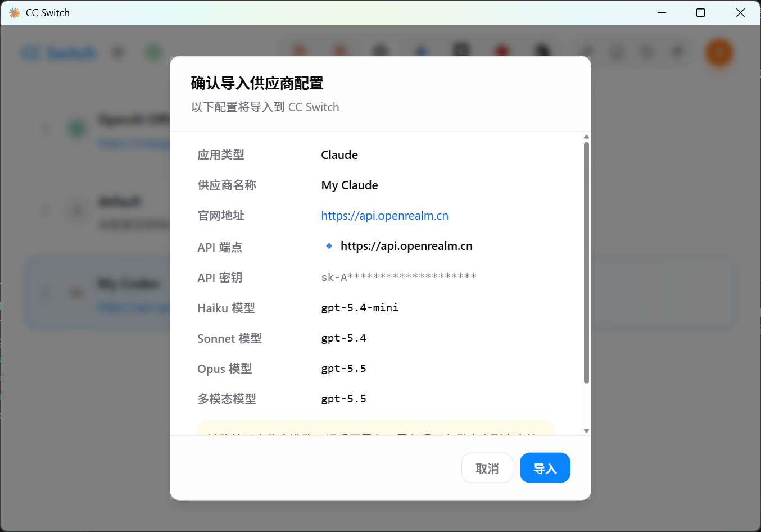Click the Opus 模型 label
Screen dimensions: 761x532
click(224, 369)
